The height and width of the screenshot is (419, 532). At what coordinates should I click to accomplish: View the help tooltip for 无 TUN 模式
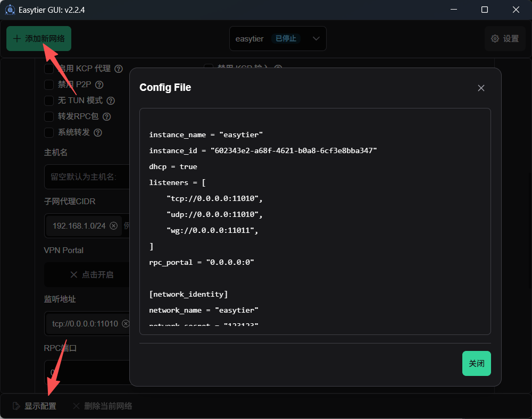click(x=111, y=100)
